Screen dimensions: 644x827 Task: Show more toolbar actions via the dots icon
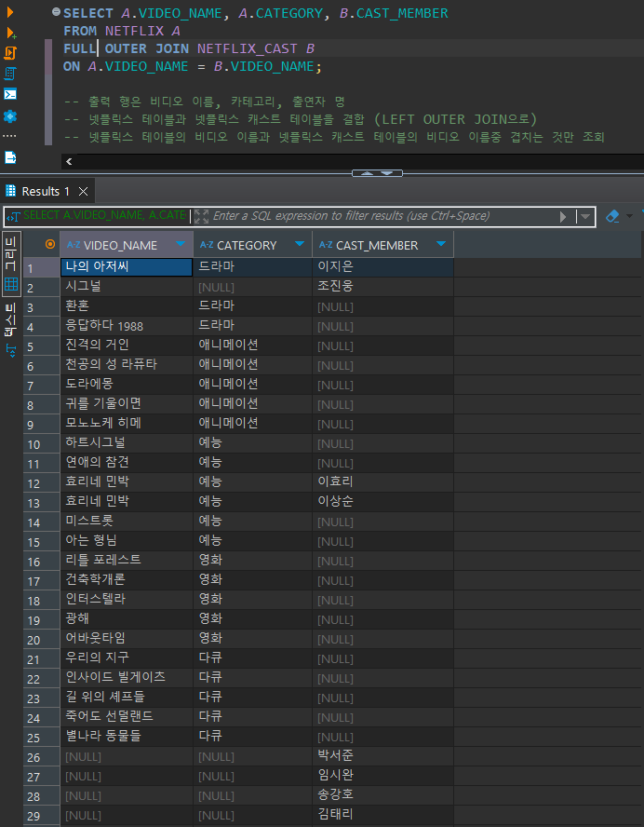(9, 136)
